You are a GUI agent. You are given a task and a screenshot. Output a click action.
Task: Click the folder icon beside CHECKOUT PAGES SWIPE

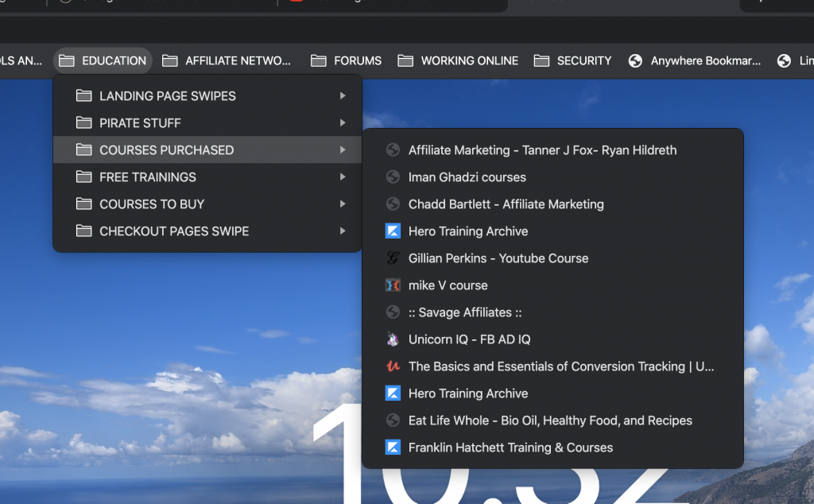[83, 231]
